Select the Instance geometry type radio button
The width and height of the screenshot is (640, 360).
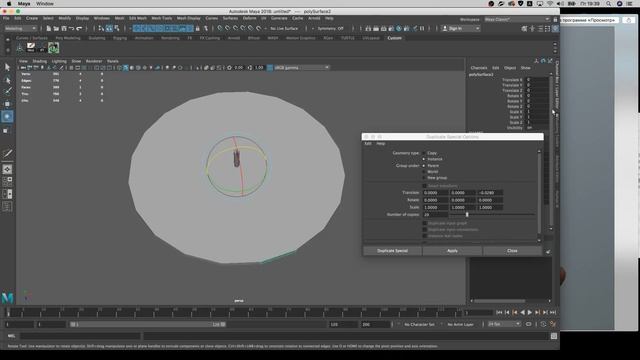[424, 159]
